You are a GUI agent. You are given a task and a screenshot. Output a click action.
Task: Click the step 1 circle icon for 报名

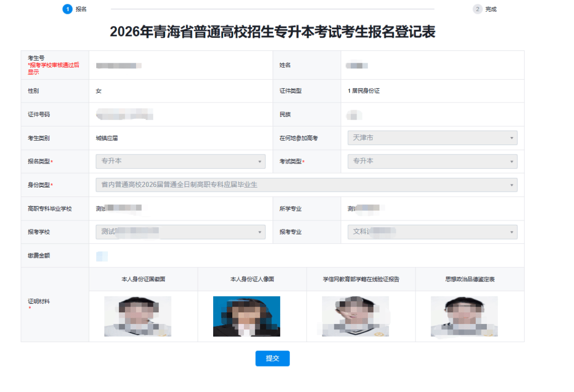pos(67,9)
